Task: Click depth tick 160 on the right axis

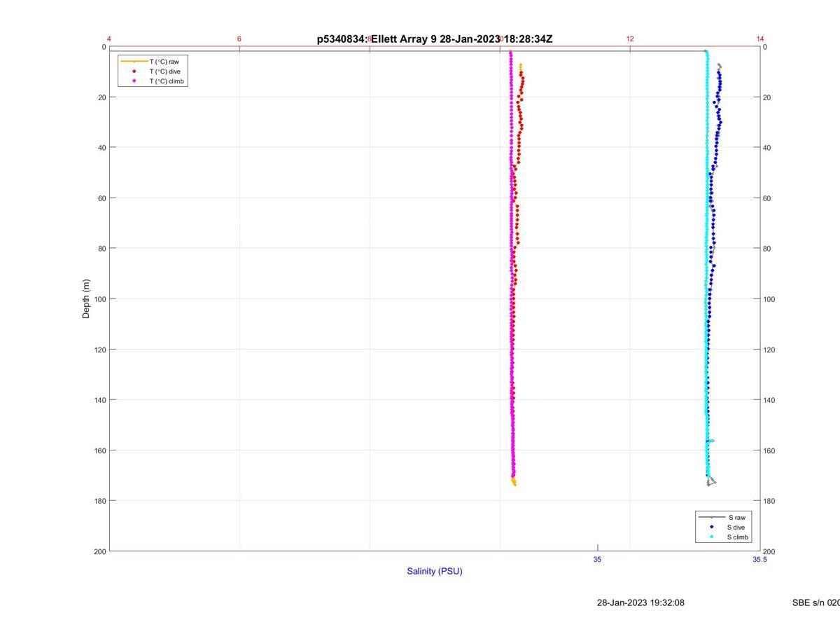Action: (x=769, y=450)
